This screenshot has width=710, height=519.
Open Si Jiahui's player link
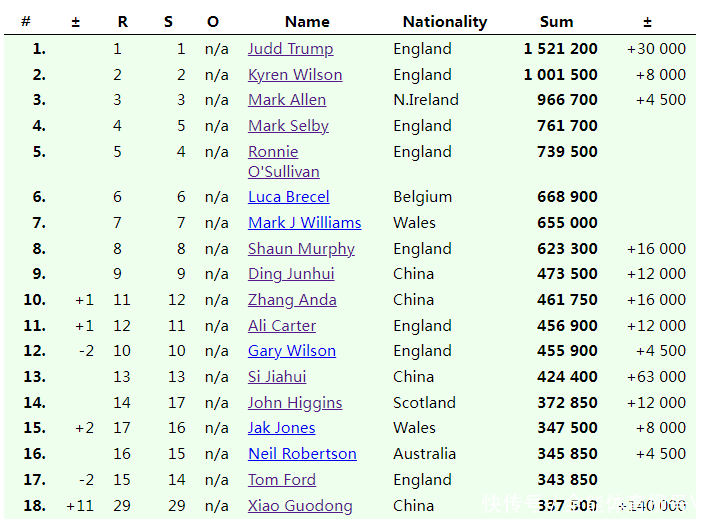point(277,377)
